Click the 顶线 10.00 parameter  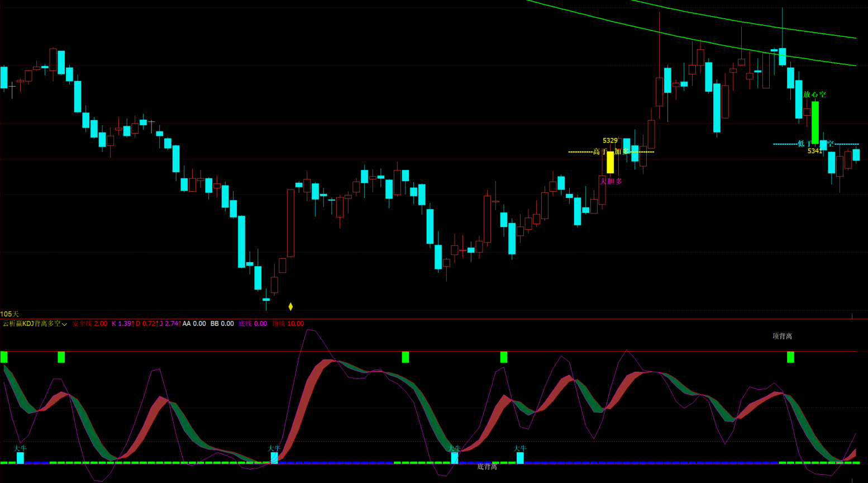coord(288,324)
